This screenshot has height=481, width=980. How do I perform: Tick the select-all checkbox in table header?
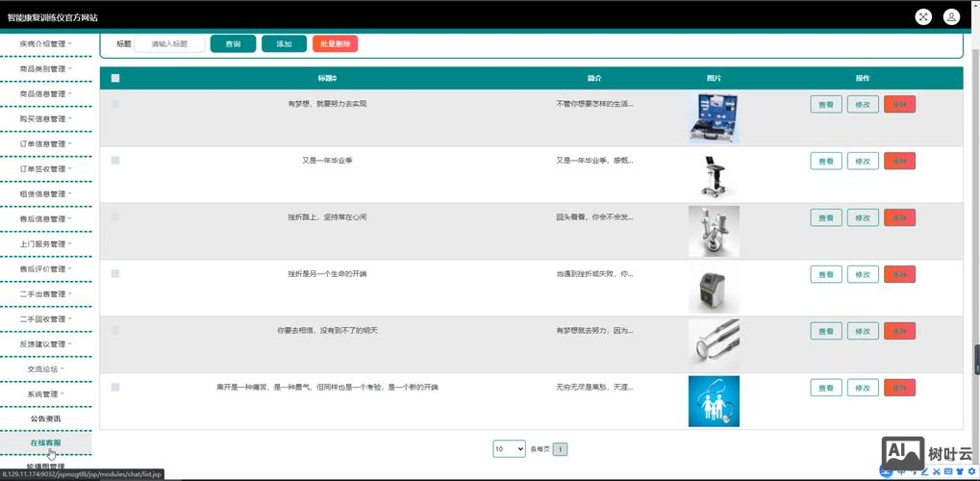coord(115,78)
